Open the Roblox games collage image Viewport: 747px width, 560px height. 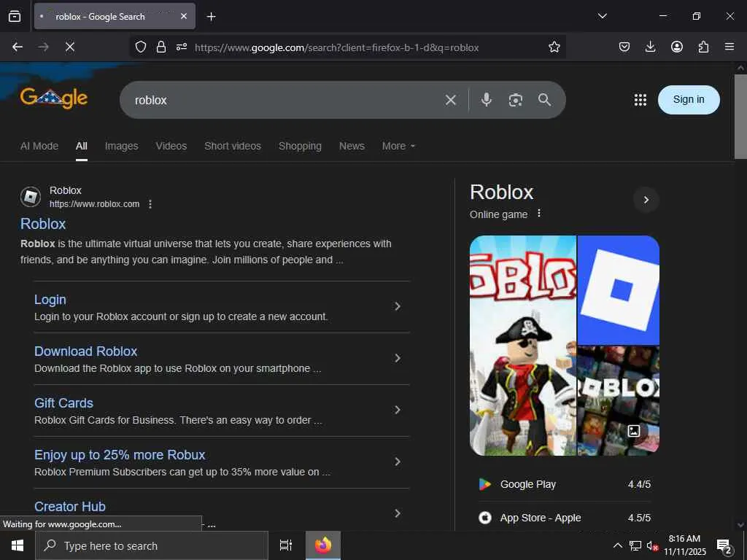tap(619, 401)
